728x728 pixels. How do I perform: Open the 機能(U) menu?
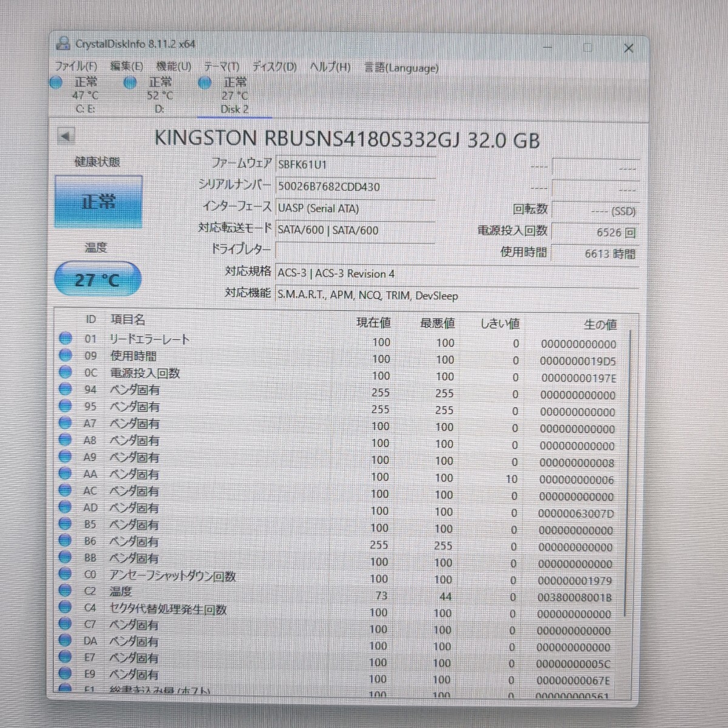(173, 67)
